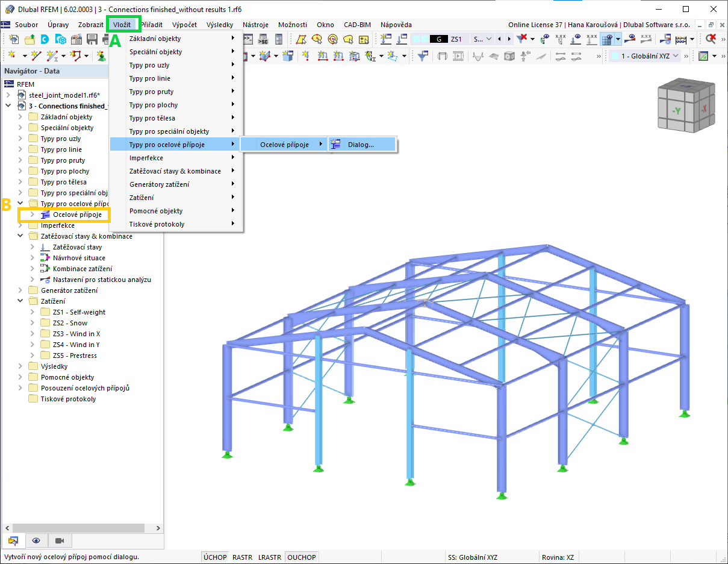Select Ocelové přípoje in the navigator tree
Viewport: 728px width, 564px height.
click(76, 215)
